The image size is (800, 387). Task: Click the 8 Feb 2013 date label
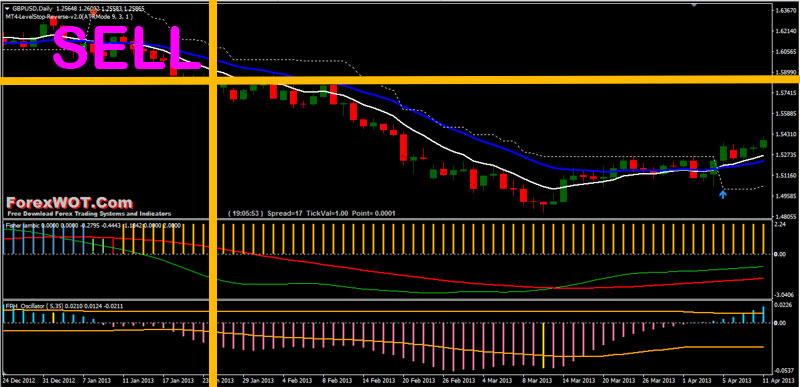point(338,381)
